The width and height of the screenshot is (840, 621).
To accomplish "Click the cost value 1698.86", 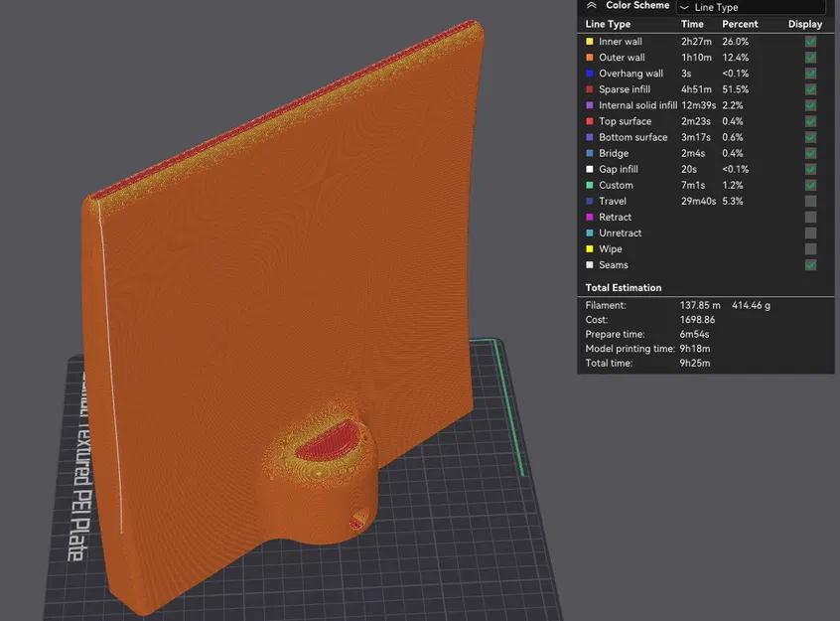I will click(697, 320).
